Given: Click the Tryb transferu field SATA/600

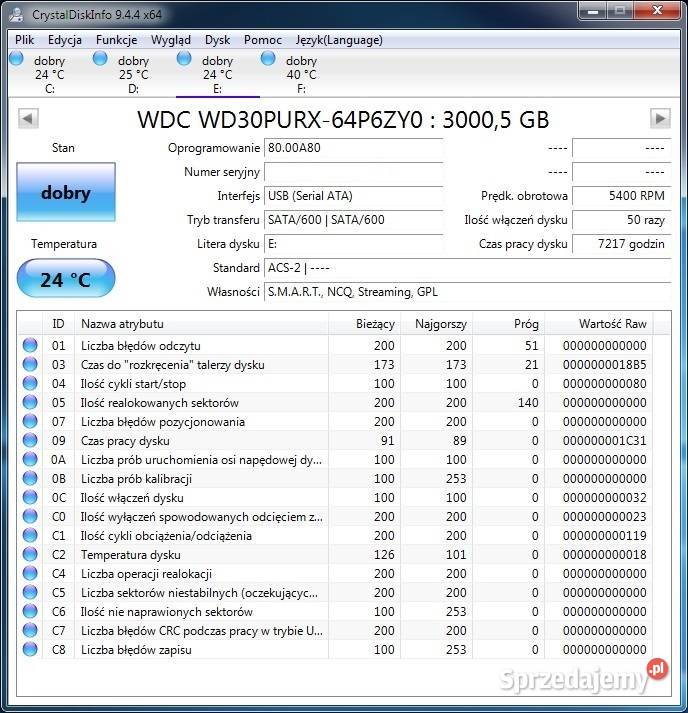Looking at the screenshot, I should (x=353, y=220).
